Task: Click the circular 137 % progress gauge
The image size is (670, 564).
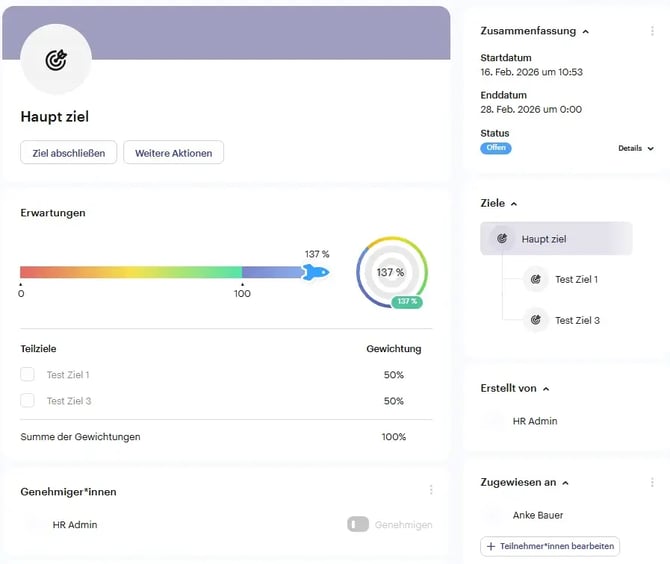Action: click(x=391, y=272)
